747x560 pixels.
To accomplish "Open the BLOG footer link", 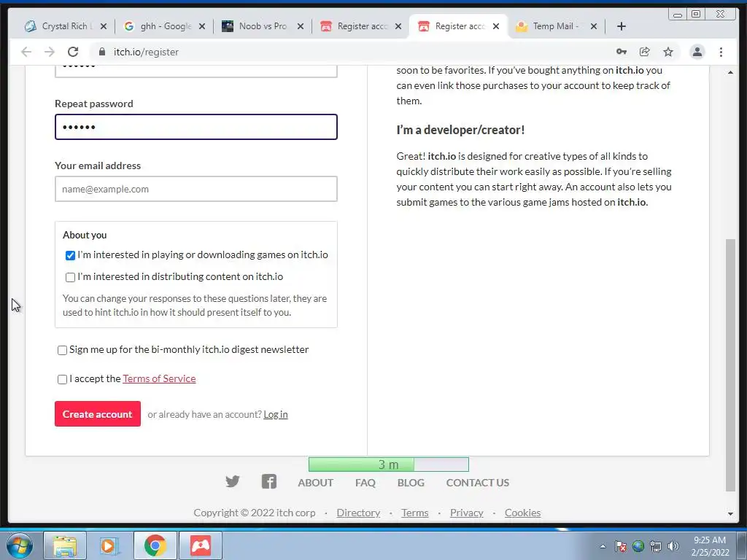I will pos(411,483).
